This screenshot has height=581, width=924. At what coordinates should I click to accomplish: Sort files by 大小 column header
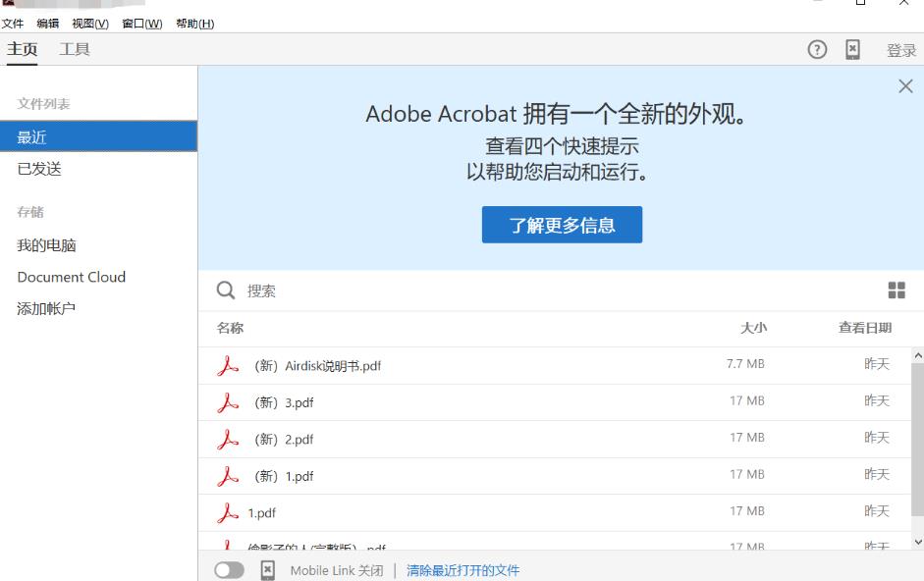coord(753,328)
